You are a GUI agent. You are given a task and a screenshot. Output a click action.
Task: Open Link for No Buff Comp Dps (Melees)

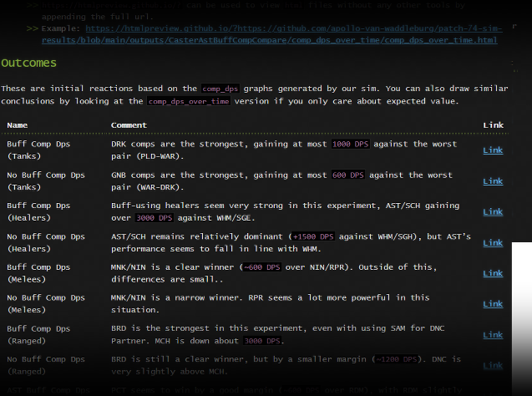[493, 304]
